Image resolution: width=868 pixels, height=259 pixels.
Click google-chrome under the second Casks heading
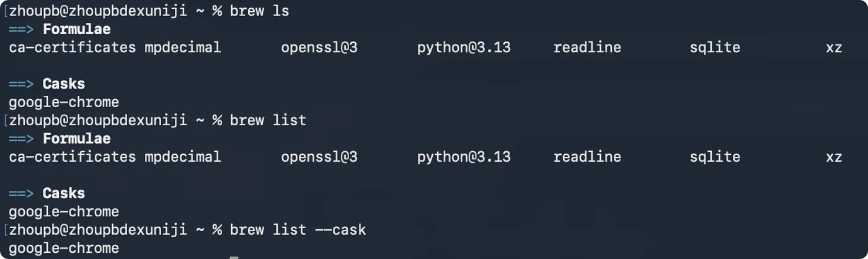[64, 211]
